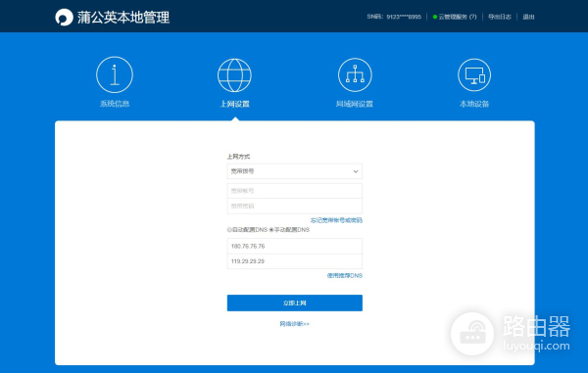Click the 立即上网 connect button
Screen dimensions: 588x373
294,303
